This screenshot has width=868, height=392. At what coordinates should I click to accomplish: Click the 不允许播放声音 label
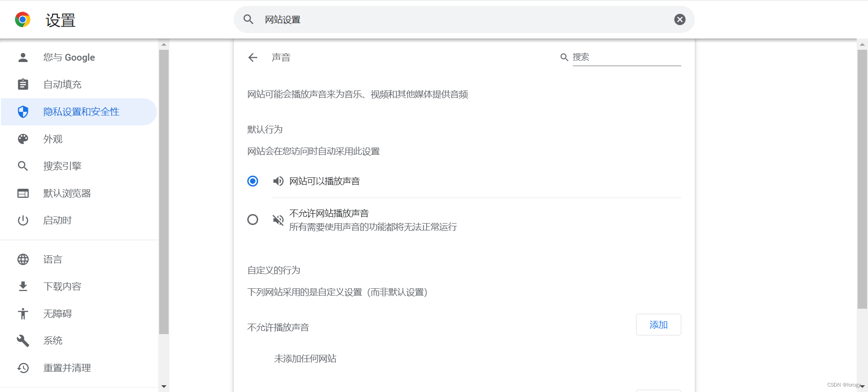click(x=278, y=327)
